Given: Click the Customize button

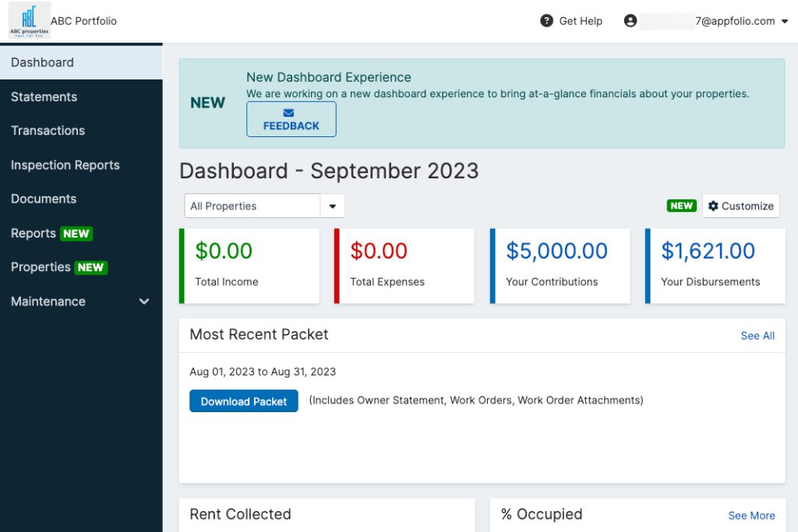Looking at the screenshot, I should [x=740, y=206].
